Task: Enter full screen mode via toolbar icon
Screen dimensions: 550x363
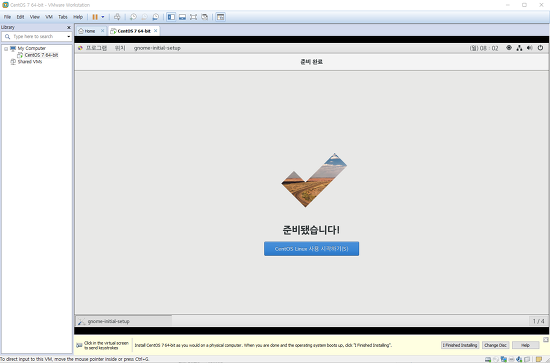Action: [x=193, y=17]
